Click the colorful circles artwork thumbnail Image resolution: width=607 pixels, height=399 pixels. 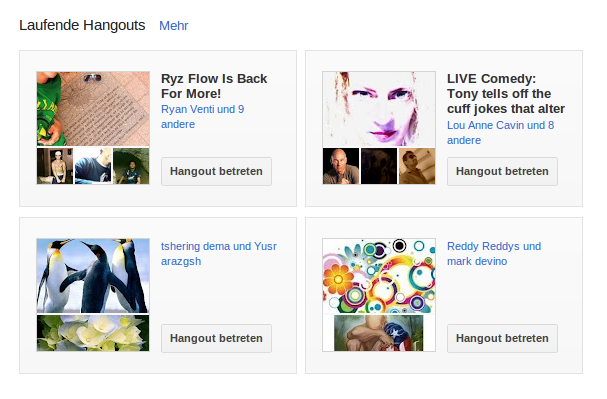coord(379,276)
